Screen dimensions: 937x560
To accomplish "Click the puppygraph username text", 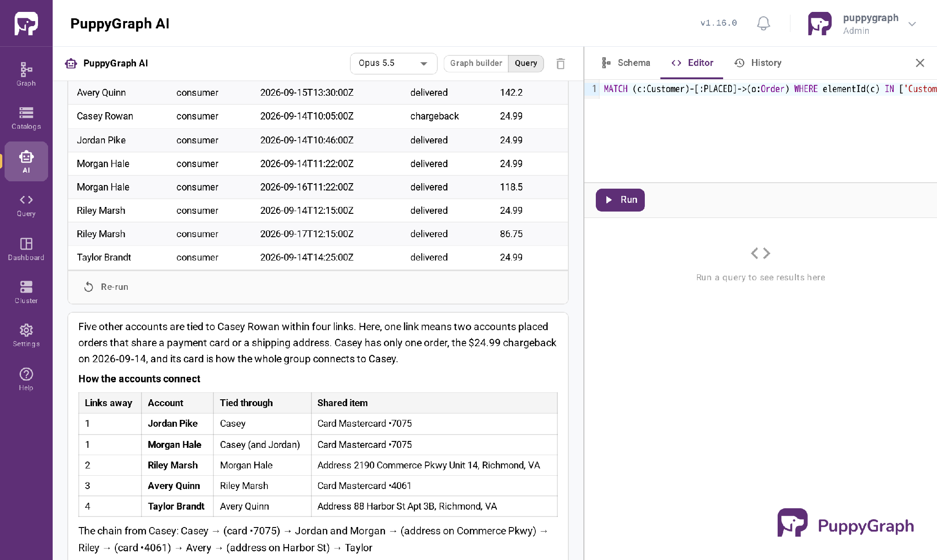I will 871,18.
